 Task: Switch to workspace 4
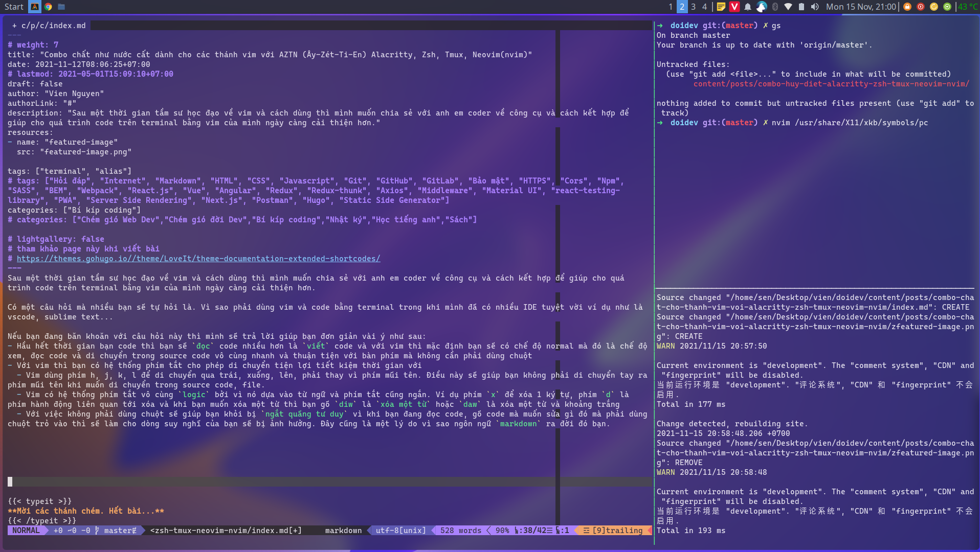coord(704,7)
